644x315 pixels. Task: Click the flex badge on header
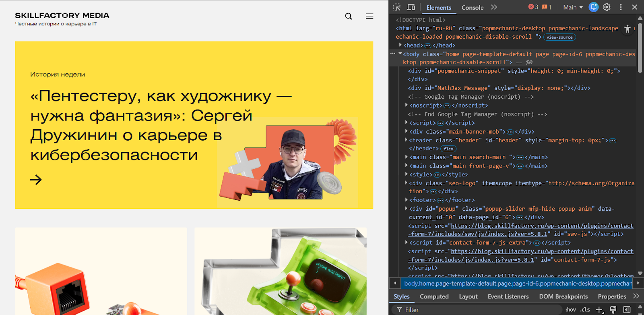pos(448,149)
